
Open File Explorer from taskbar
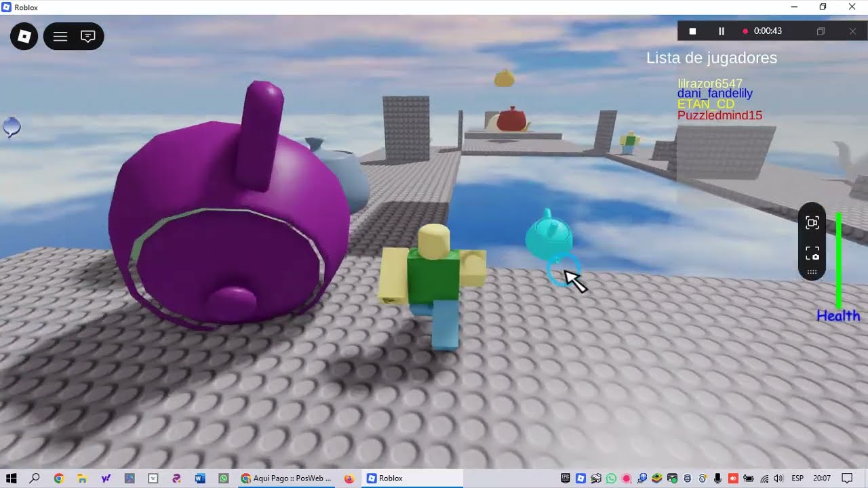(x=82, y=479)
